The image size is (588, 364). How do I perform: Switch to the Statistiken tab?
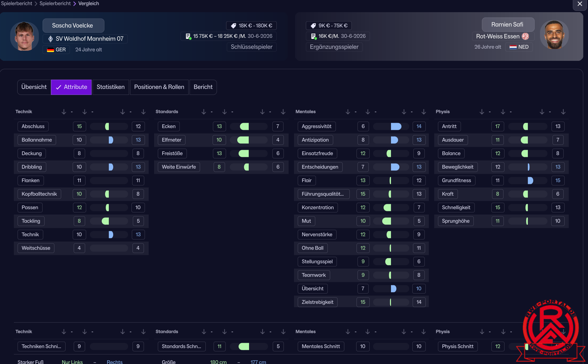coord(111,87)
